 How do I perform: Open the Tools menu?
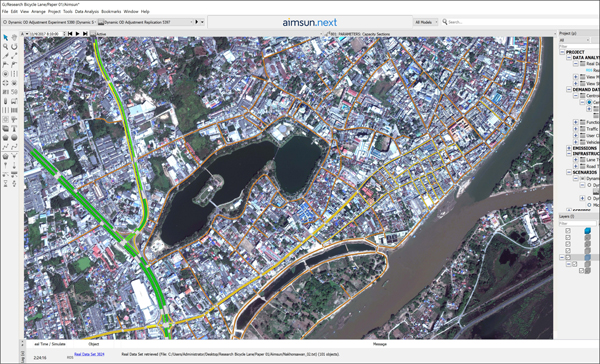[x=68, y=11]
